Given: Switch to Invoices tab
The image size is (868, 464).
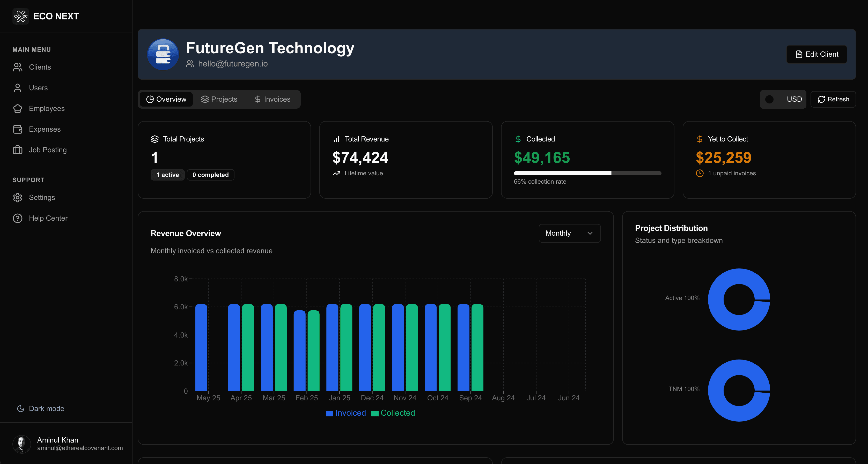Looking at the screenshot, I should 272,99.
